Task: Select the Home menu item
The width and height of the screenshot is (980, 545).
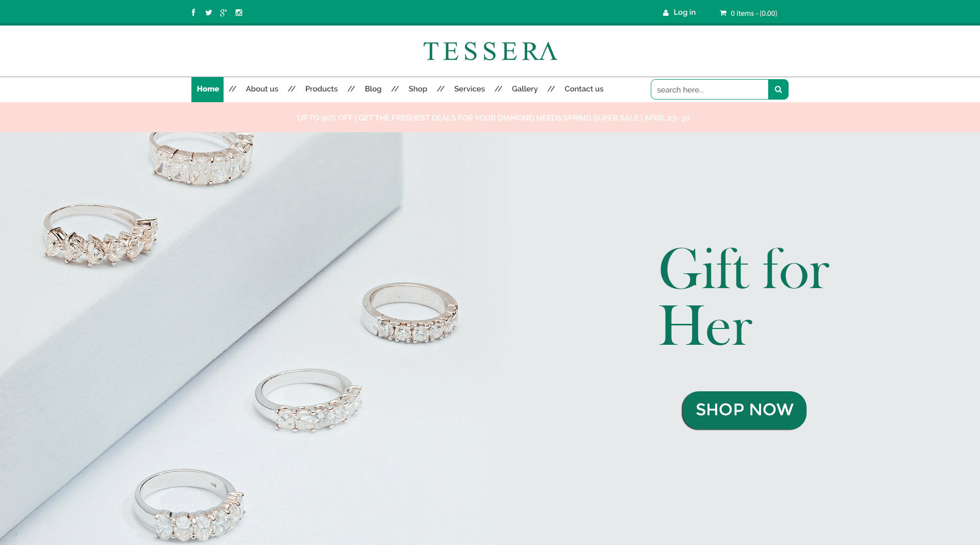Action: click(x=207, y=89)
